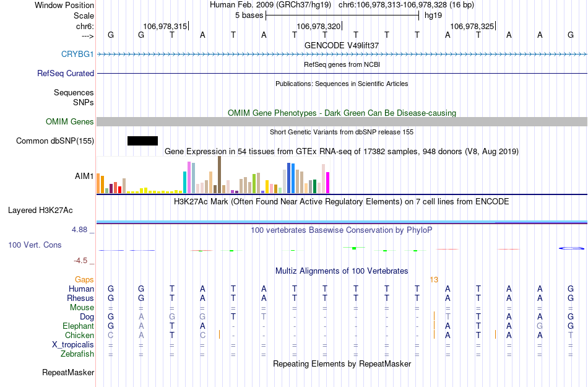The height and width of the screenshot is (387, 588).
Task: Click position label 106,978,325
Action: click(472, 26)
